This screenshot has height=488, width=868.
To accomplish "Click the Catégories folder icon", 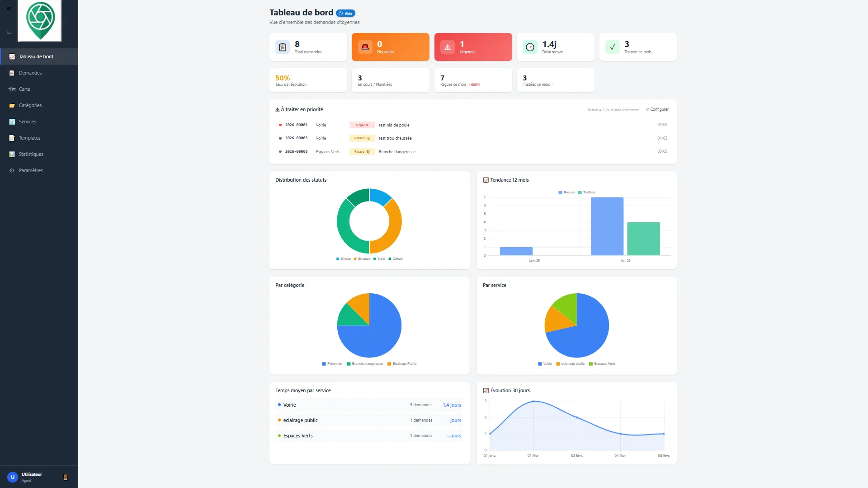I will click(x=12, y=105).
